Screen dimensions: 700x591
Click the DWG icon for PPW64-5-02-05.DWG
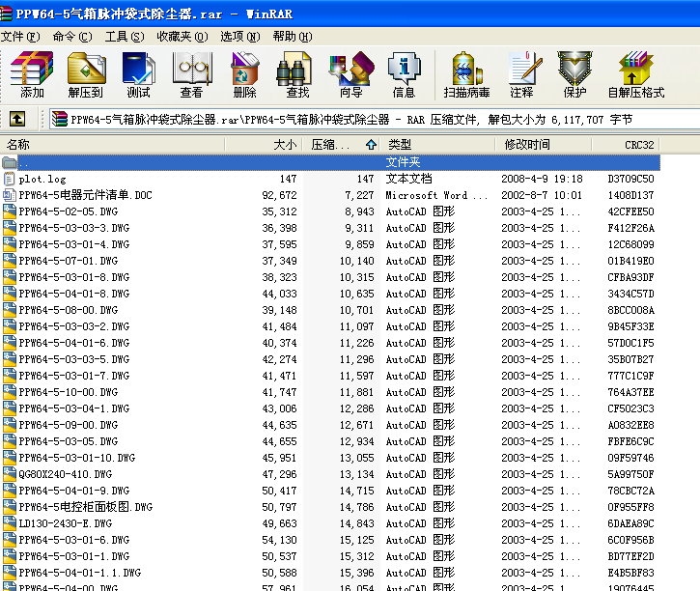point(9,211)
